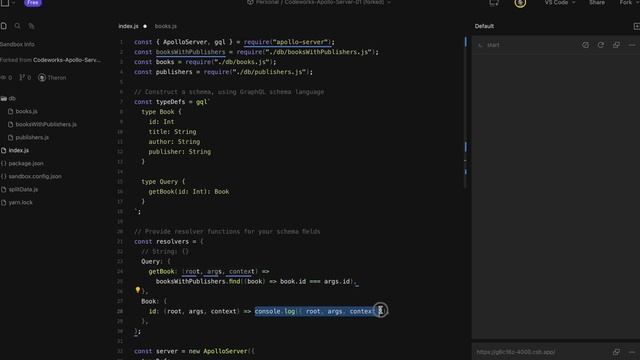Click the lightbulb quick-fix icon

tap(138, 290)
